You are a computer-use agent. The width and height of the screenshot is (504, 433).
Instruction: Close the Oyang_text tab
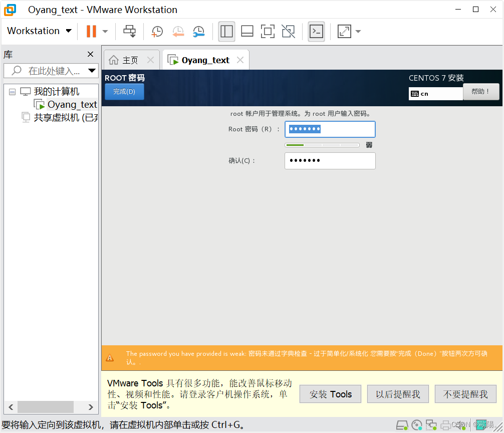click(x=240, y=60)
